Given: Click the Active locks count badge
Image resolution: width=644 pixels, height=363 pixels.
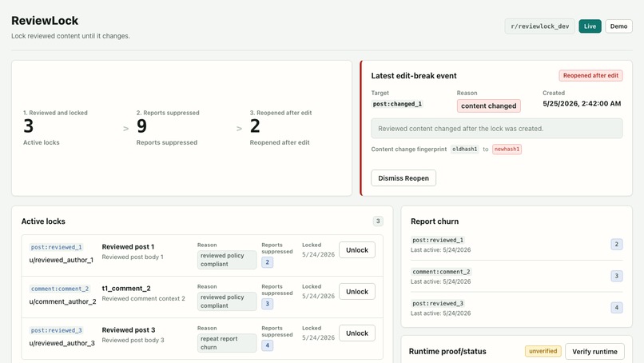Looking at the screenshot, I should 378,221.
